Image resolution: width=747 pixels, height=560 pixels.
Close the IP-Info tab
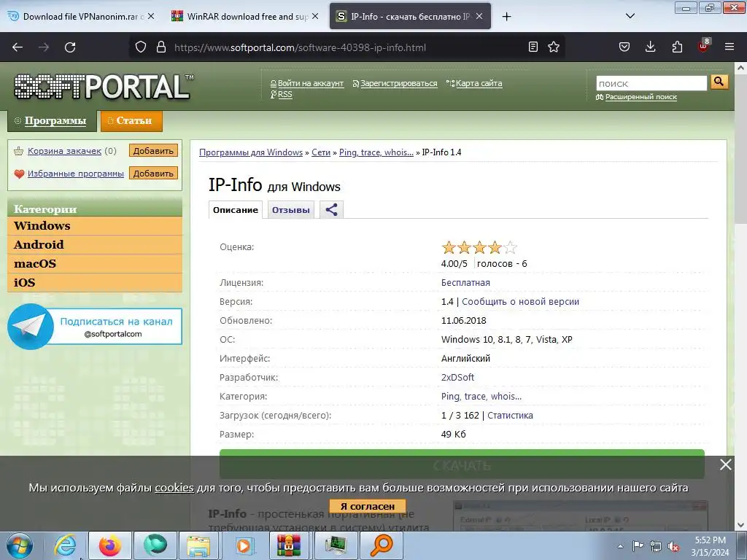click(479, 16)
